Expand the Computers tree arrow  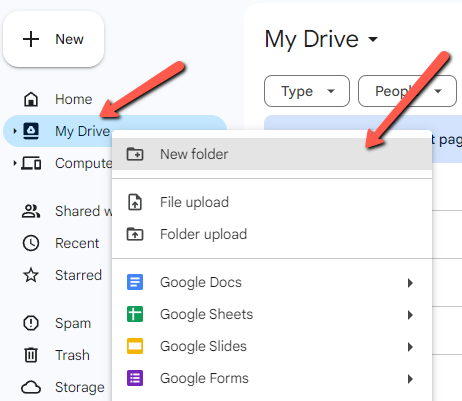(15, 163)
